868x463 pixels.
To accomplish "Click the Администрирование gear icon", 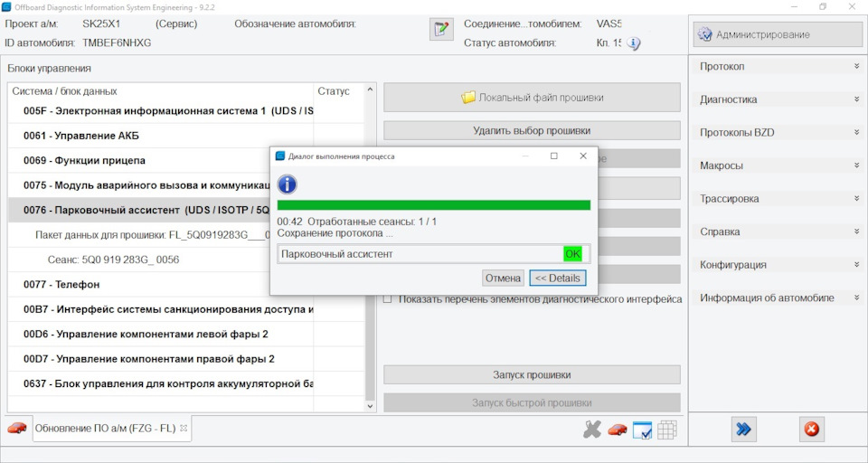I will click(x=704, y=34).
